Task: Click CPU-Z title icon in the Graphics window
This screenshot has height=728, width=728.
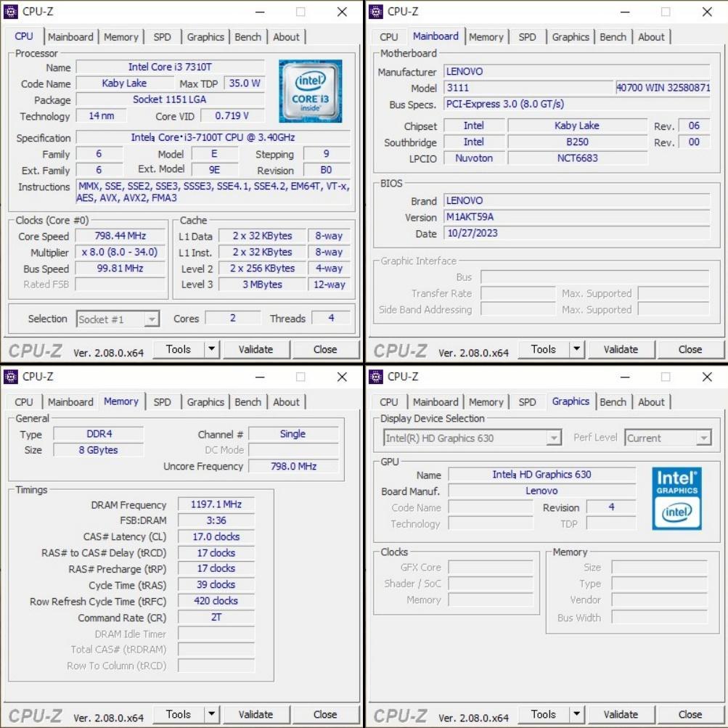Action: pyautogui.click(x=376, y=377)
